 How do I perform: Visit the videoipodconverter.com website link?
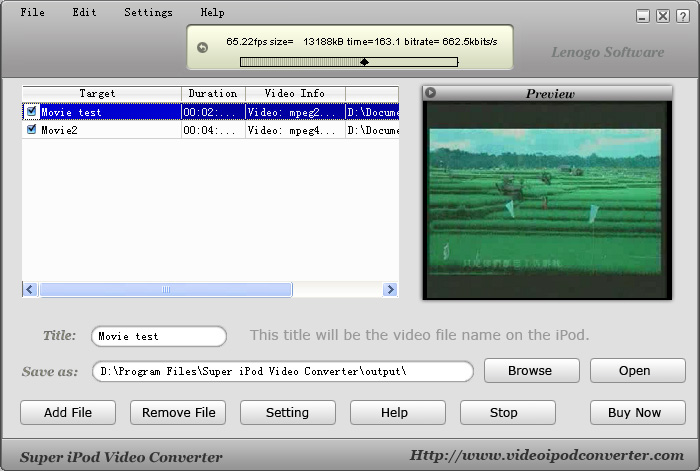pos(547,455)
